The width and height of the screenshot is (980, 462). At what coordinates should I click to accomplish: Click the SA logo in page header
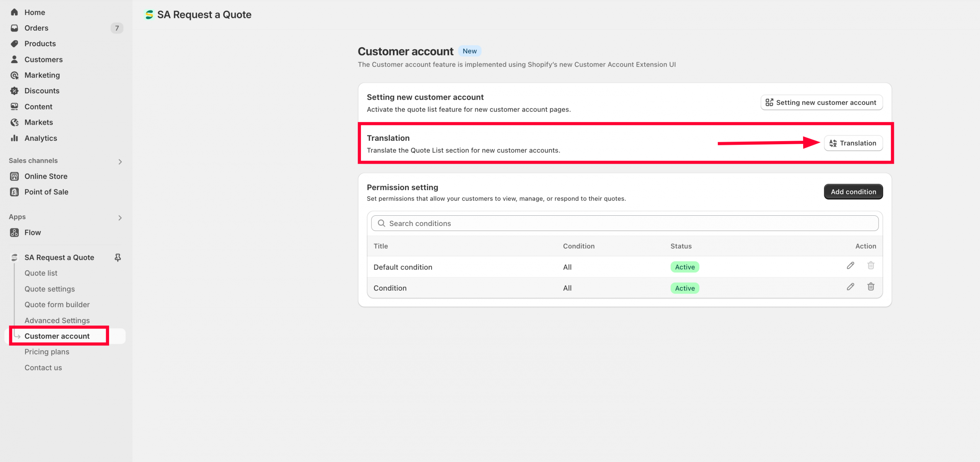[x=149, y=15]
